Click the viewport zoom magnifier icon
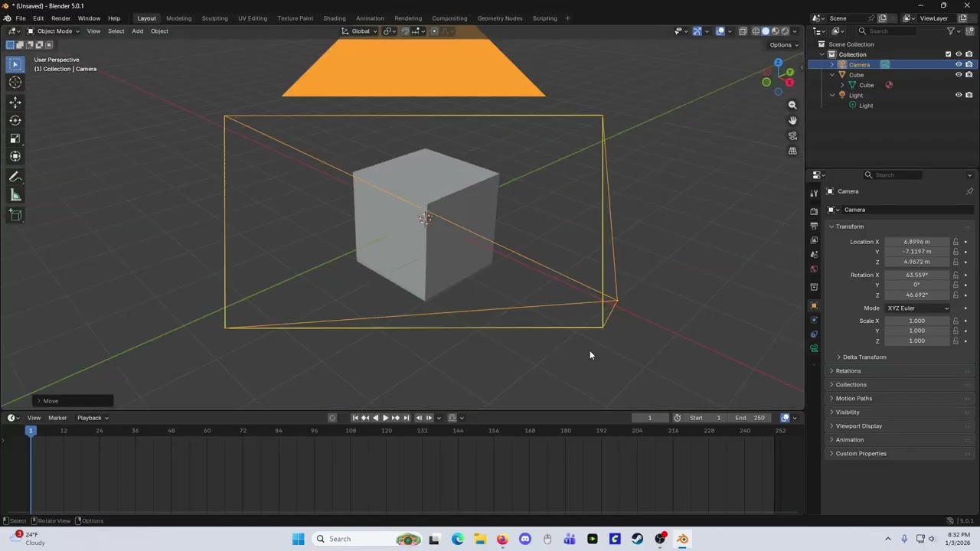This screenshot has height=551, width=980. (x=792, y=105)
